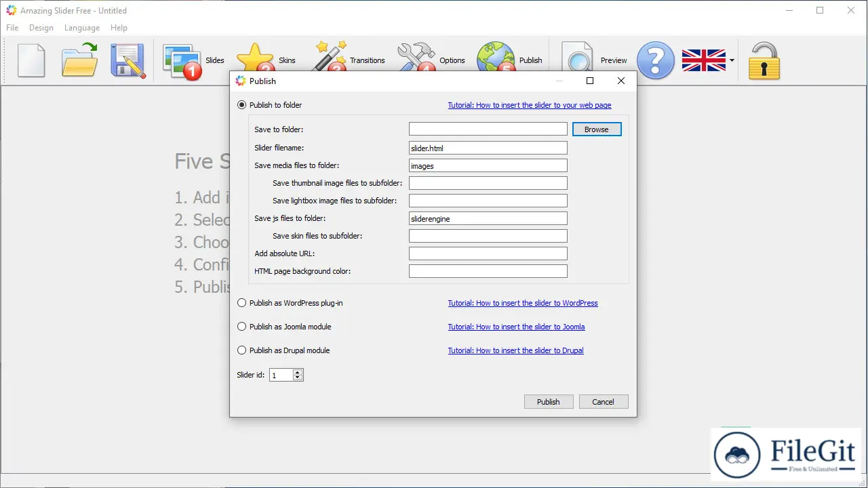
Task: Select Publish to folder radio button
Action: (x=242, y=105)
